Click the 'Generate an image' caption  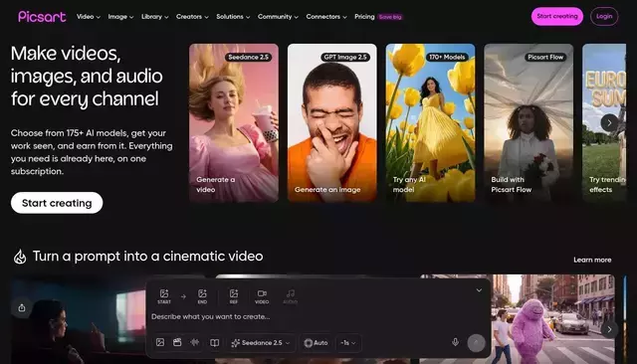[x=327, y=190]
